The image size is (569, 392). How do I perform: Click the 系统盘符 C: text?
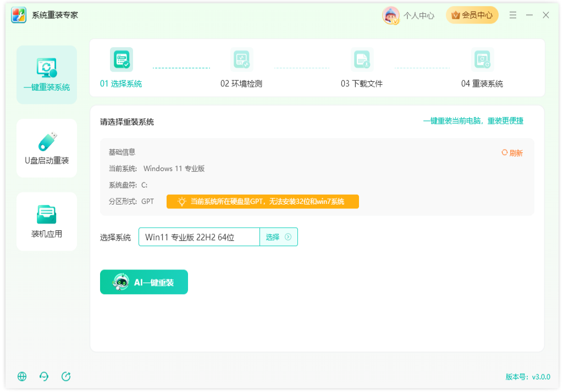click(x=128, y=185)
